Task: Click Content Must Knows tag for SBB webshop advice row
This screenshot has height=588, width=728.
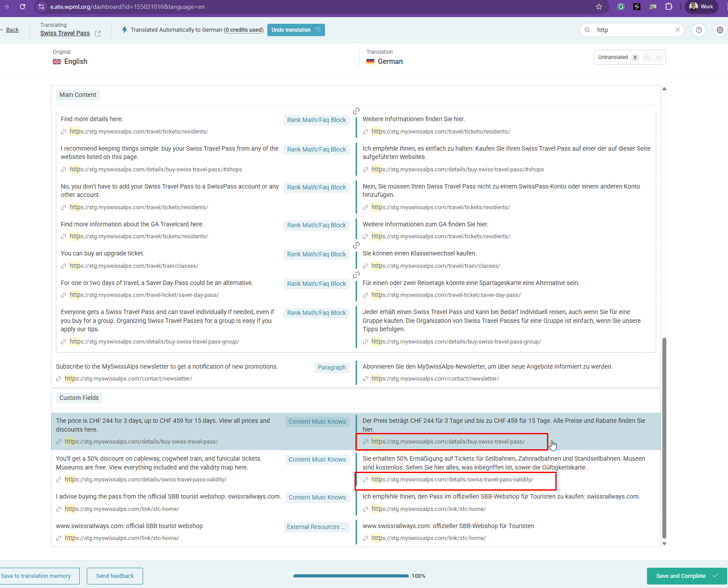Action: (x=317, y=497)
